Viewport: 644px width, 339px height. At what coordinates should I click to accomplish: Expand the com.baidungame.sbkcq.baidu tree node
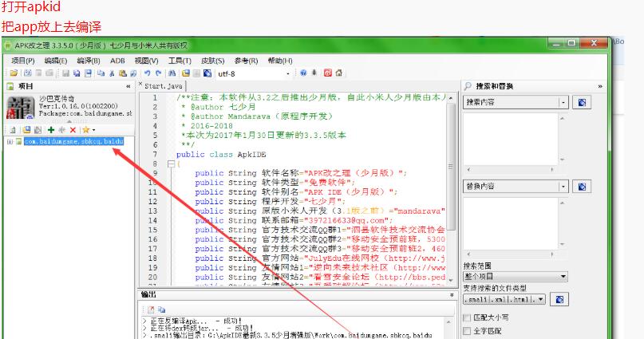[x=10, y=141]
